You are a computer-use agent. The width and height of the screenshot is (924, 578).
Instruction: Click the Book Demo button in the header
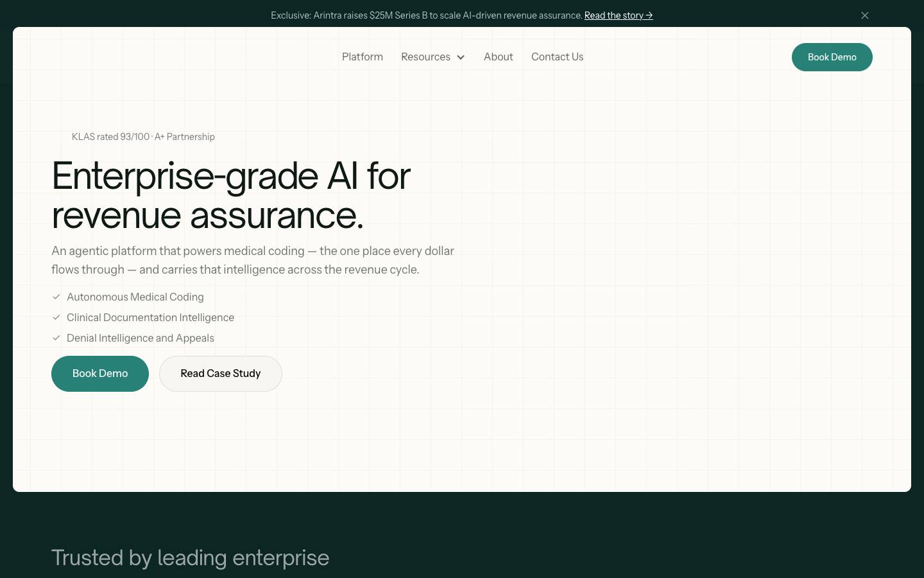832,57
